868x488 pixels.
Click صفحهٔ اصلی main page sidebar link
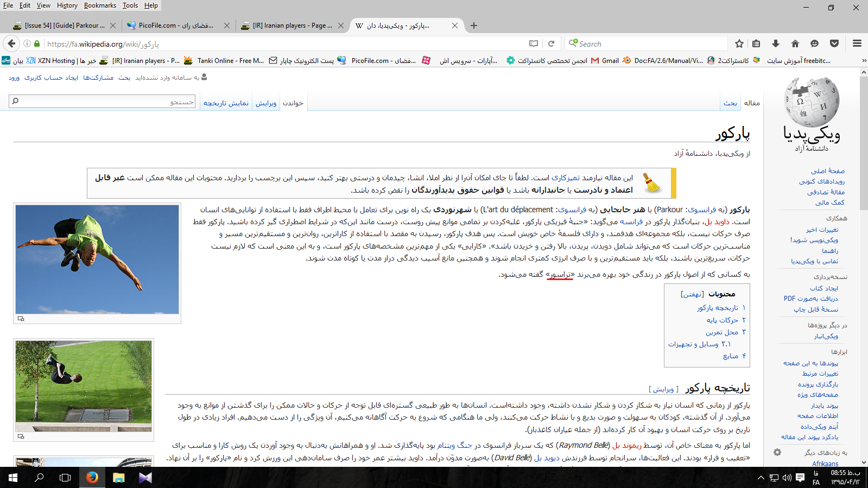pos(828,171)
